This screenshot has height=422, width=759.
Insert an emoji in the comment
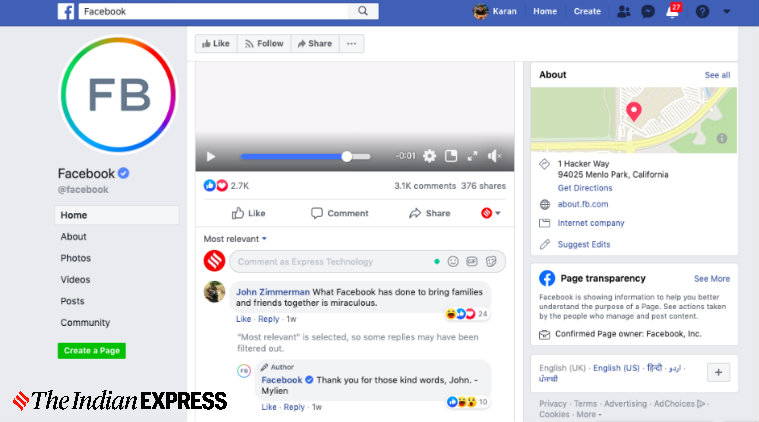pos(453,262)
